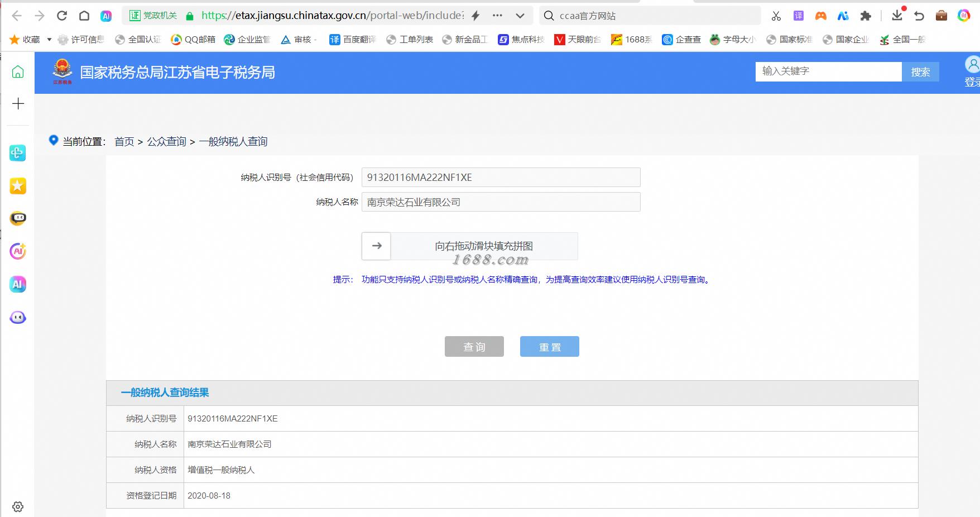
Task: Open the 新金品工 bookmark
Action: (x=465, y=39)
